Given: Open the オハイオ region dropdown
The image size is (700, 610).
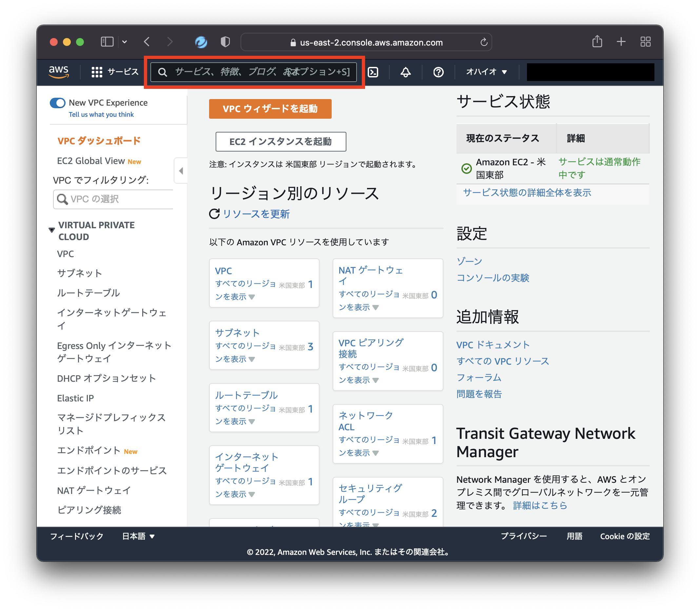Looking at the screenshot, I should click(x=486, y=72).
